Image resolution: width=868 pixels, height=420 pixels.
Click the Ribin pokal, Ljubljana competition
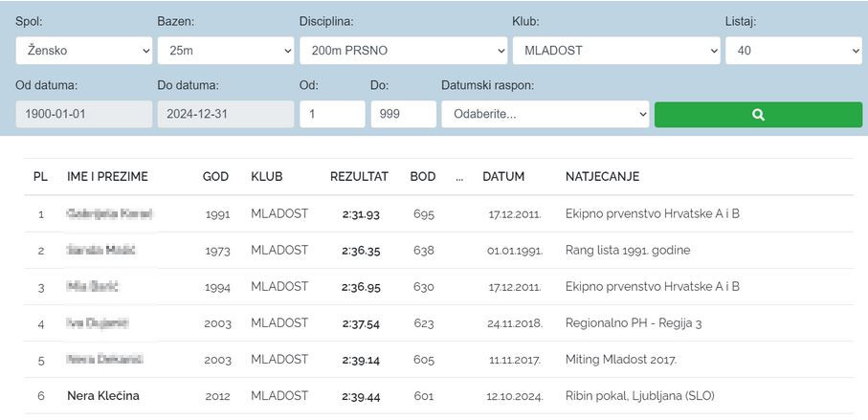pyautogui.click(x=639, y=396)
